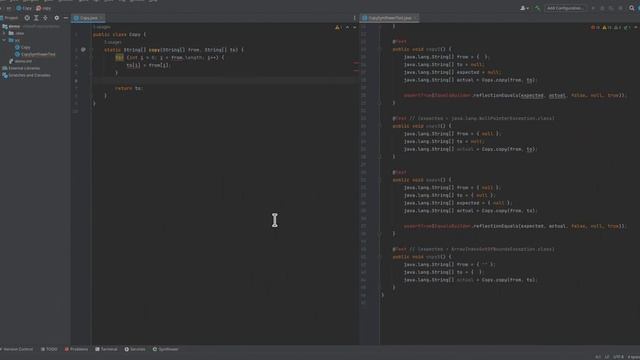Click the copy method breadcrumb

click(x=44, y=8)
